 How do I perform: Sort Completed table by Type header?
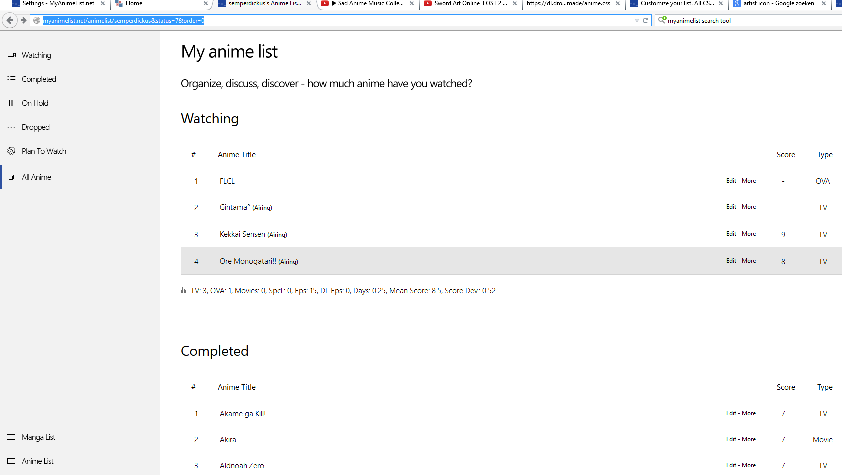825,387
